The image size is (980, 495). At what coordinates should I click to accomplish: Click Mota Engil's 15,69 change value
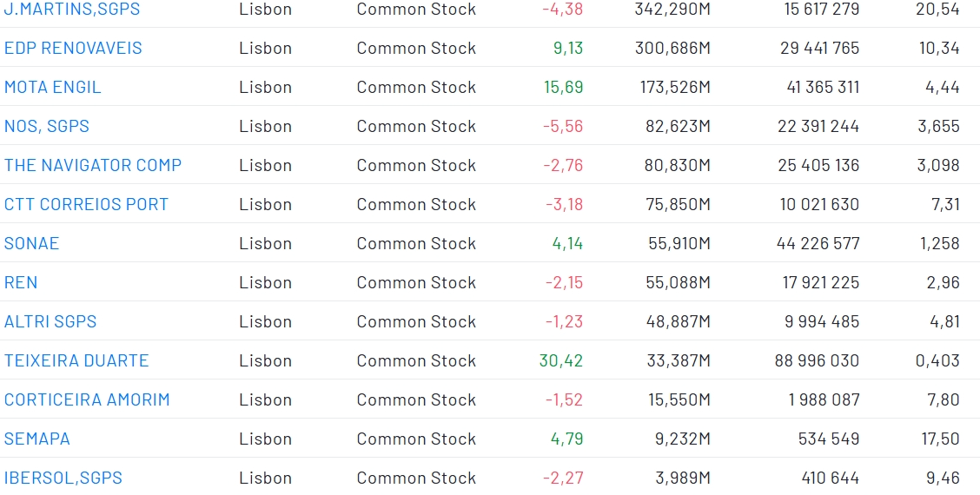click(x=564, y=88)
